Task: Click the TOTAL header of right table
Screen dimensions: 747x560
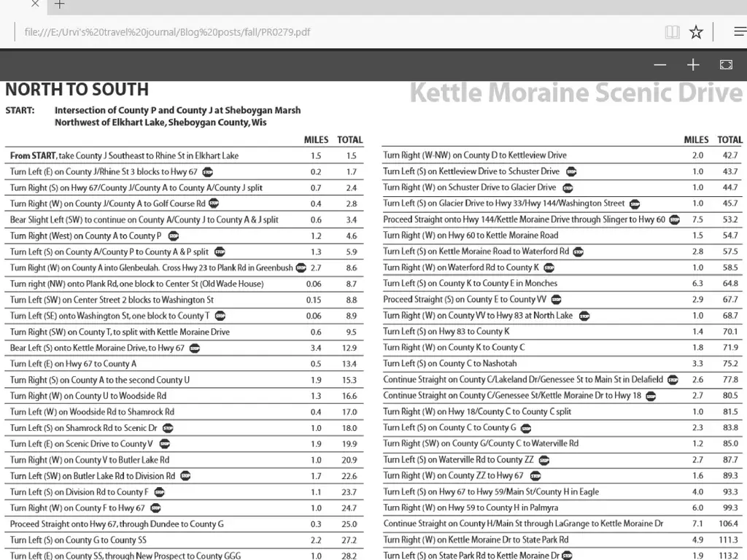Action: coord(729,140)
